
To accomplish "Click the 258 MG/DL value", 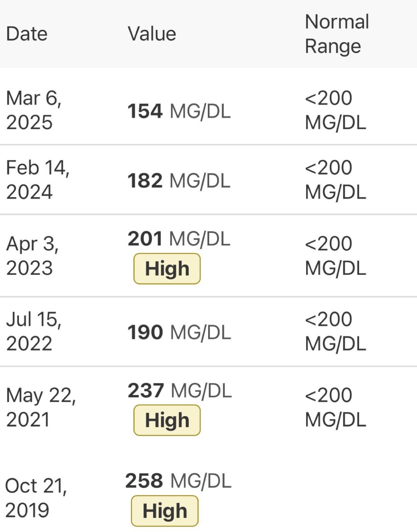I will [x=178, y=481].
